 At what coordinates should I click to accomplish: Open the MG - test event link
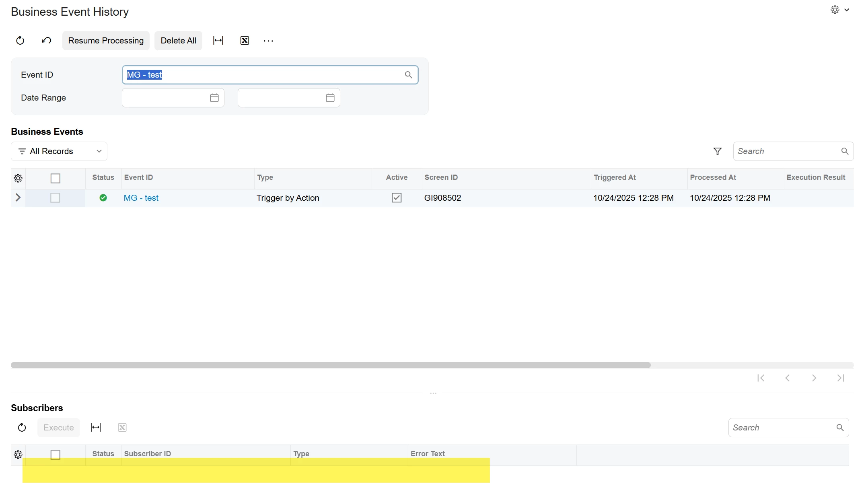(141, 198)
